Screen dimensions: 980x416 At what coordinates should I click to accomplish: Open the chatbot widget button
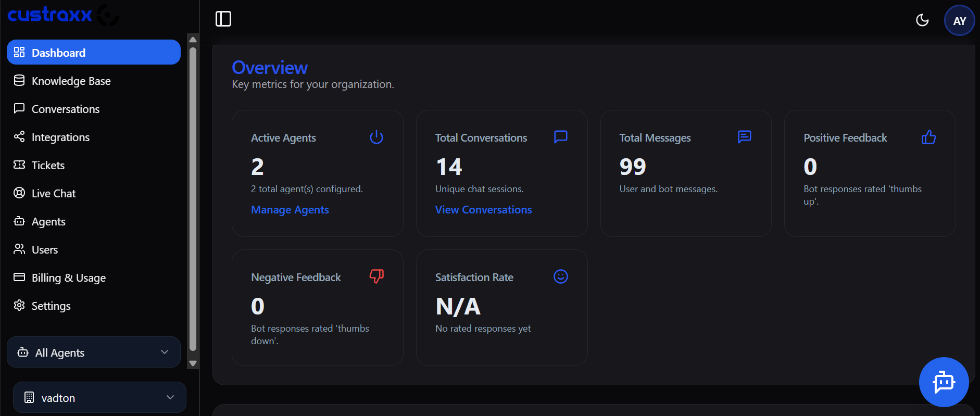coord(944,382)
